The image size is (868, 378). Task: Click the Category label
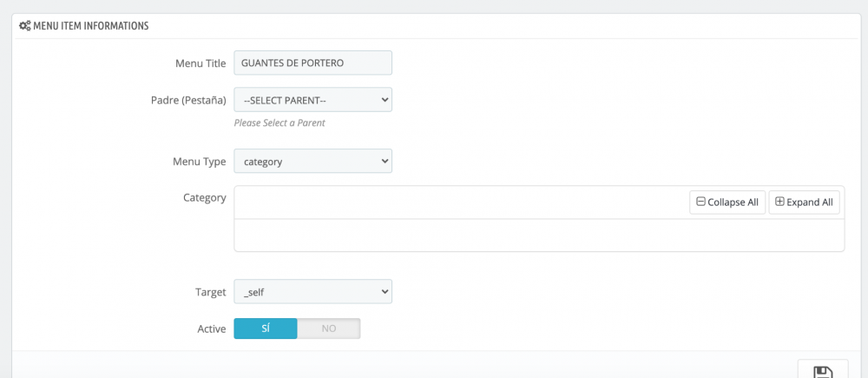coord(204,197)
